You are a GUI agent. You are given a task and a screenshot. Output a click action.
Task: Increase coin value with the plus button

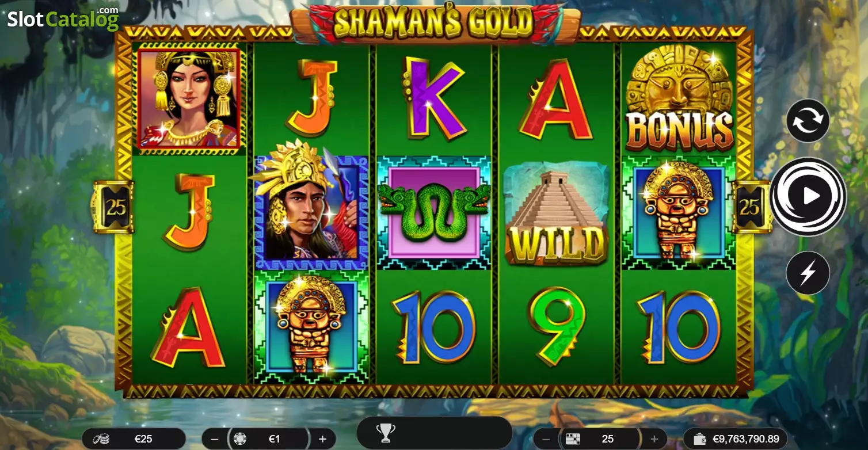(x=322, y=439)
